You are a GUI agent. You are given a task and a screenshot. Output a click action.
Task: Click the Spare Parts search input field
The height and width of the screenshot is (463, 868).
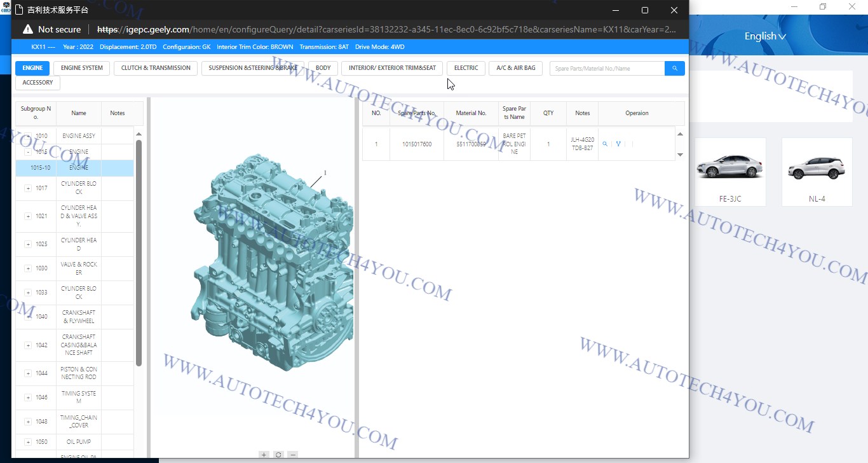(x=607, y=68)
